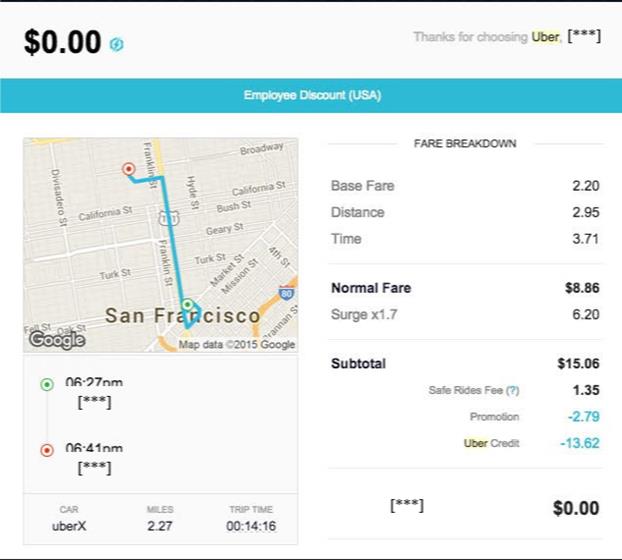
Task: Click the Uber Credit label
Action: 492,443
